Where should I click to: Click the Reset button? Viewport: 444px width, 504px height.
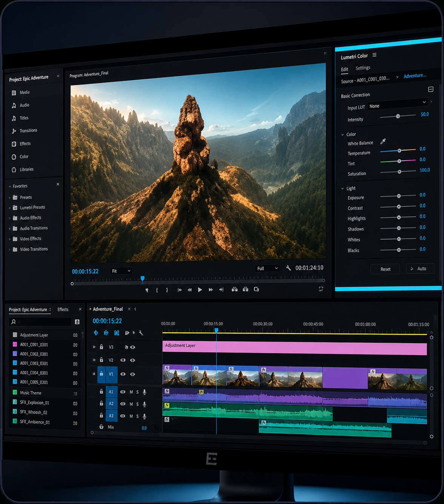tap(385, 269)
